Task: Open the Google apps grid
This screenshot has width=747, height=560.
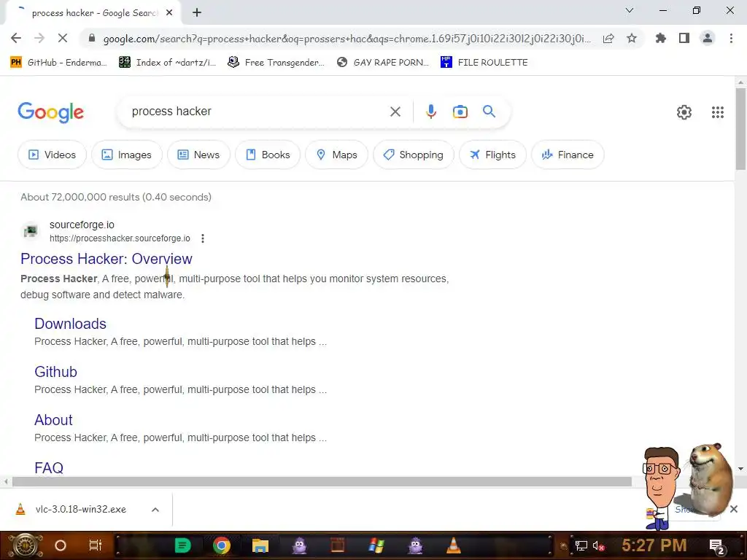Action: 718,112
